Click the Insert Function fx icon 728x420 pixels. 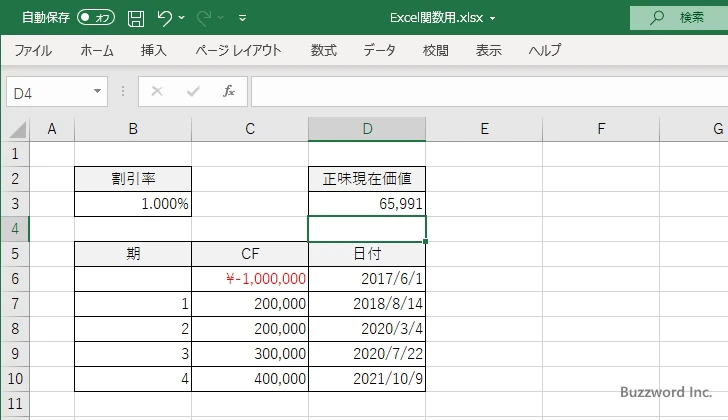pos(229,91)
